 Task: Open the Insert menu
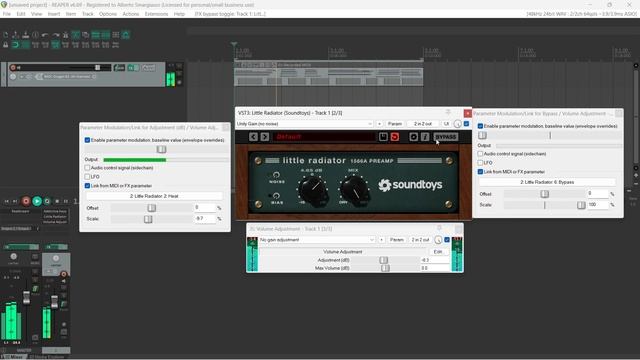[x=54, y=14]
